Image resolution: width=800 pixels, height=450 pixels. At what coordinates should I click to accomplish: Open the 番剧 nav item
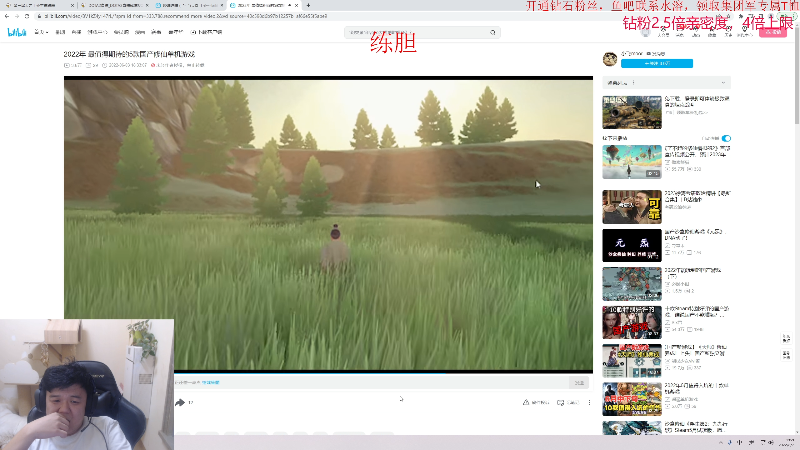pyautogui.click(x=60, y=32)
